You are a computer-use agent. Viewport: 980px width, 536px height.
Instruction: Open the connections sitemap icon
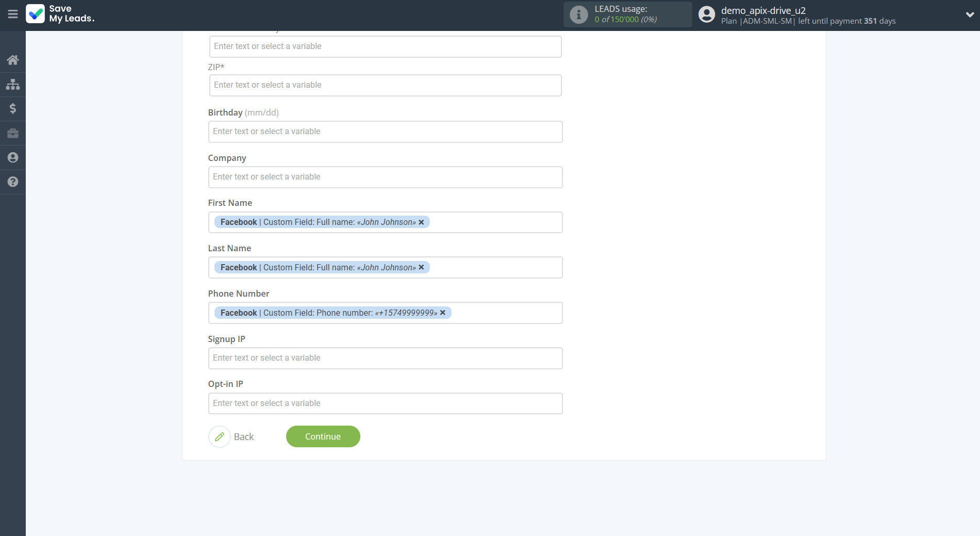13,84
